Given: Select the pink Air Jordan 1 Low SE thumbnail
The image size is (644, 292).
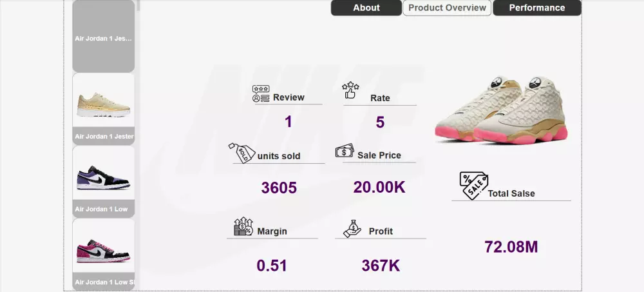Looking at the screenshot, I should pyautogui.click(x=104, y=255).
